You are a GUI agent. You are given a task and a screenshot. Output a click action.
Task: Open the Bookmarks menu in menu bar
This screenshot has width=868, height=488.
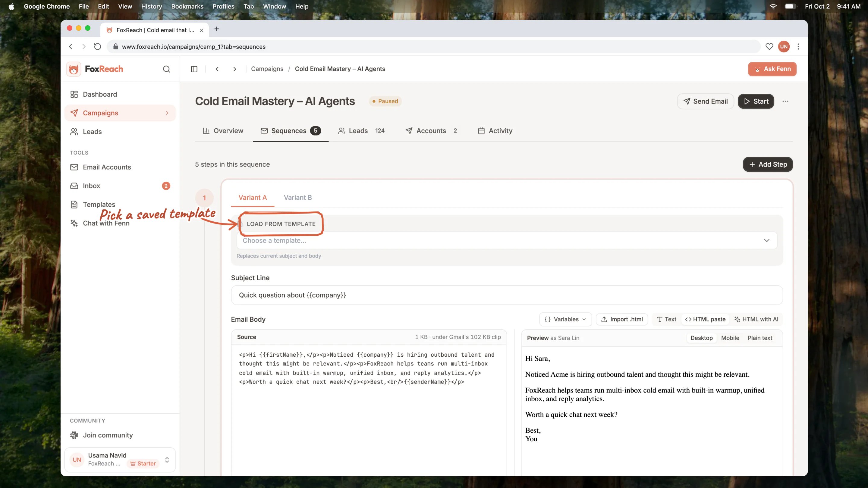(187, 6)
